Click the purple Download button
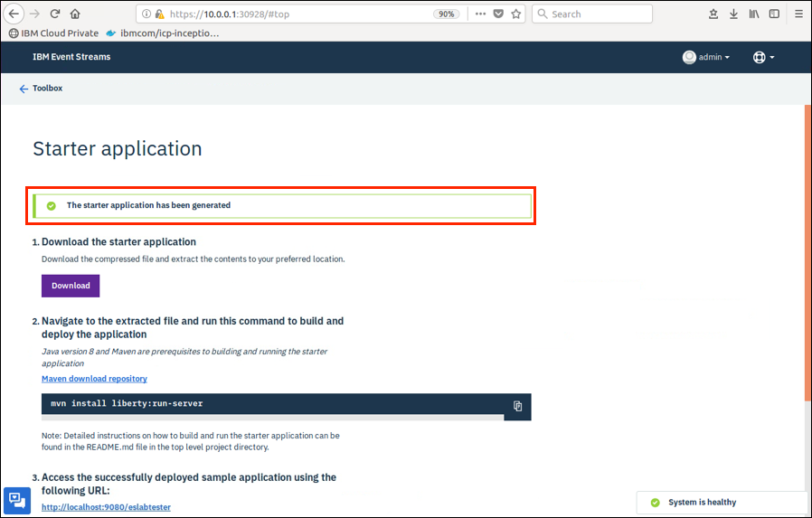The height and width of the screenshot is (518, 812). click(x=71, y=286)
